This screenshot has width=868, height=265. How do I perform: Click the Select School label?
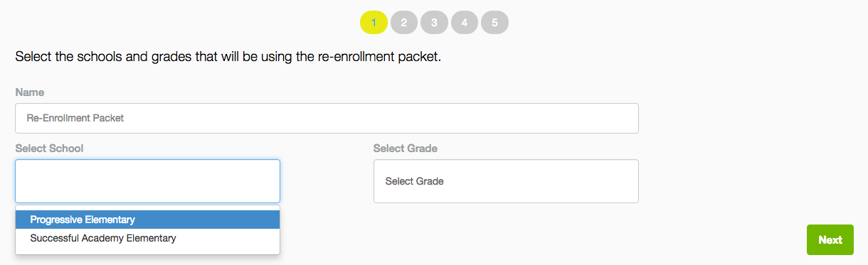[49, 148]
